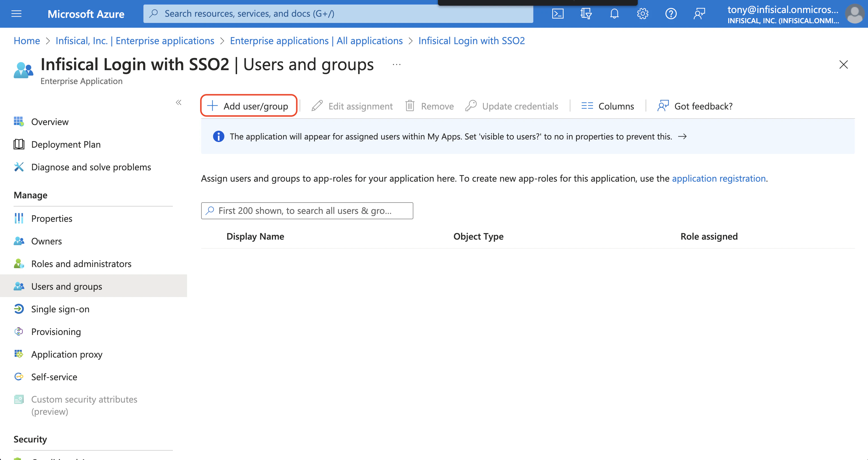The height and width of the screenshot is (460, 868).
Task: Click Add user/group
Action: click(248, 106)
